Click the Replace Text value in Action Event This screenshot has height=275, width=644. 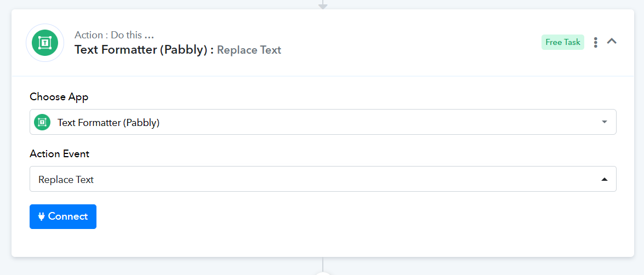[x=66, y=180]
